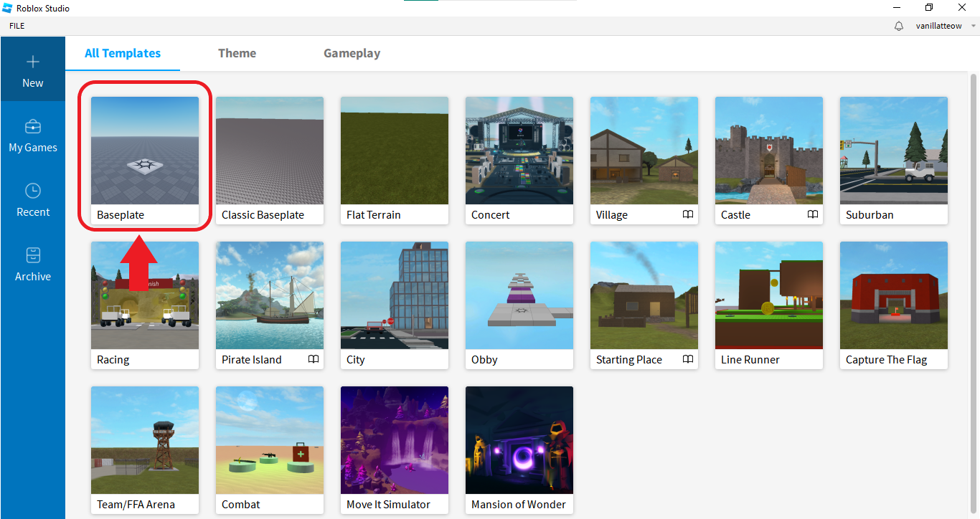
Task: Click the book icon on Castle template
Action: pyautogui.click(x=813, y=214)
